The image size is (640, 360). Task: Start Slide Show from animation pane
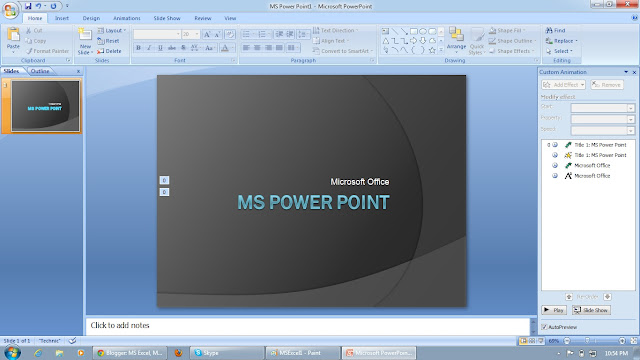[591, 310]
